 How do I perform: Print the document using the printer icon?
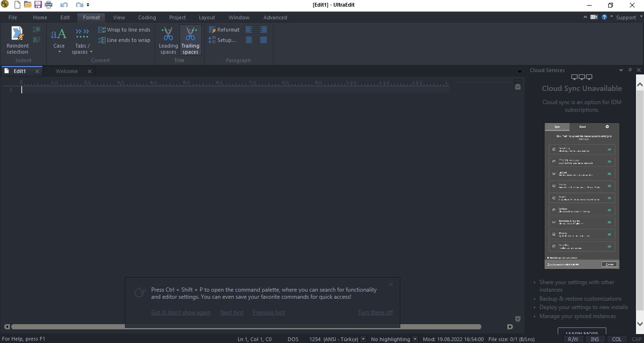point(48,5)
